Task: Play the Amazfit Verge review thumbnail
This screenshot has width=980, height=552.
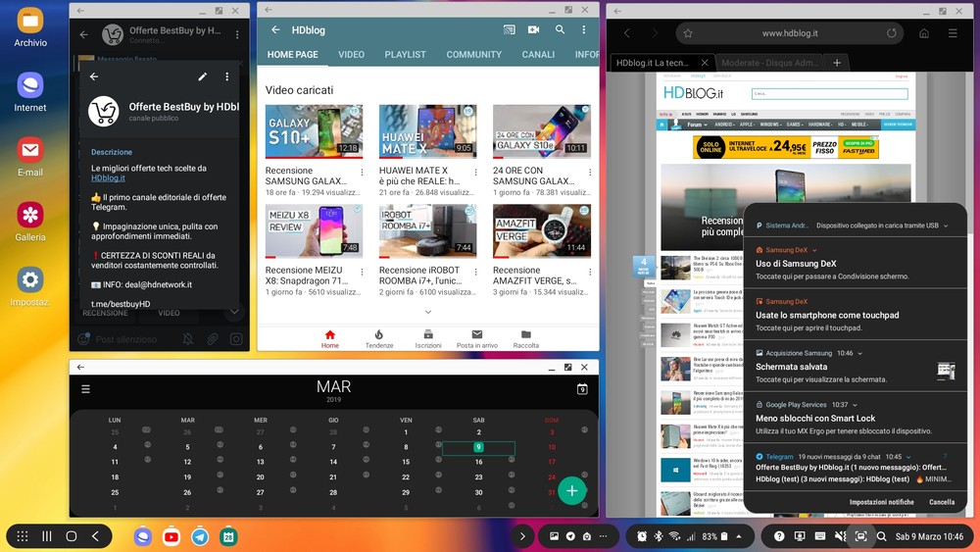Action: (542, 230)
